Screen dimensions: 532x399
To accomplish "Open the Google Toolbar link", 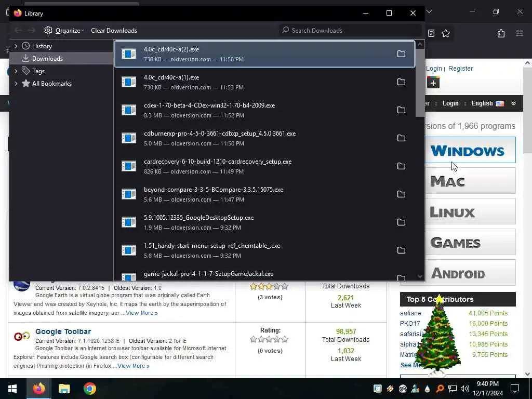I will click(63, 331).
